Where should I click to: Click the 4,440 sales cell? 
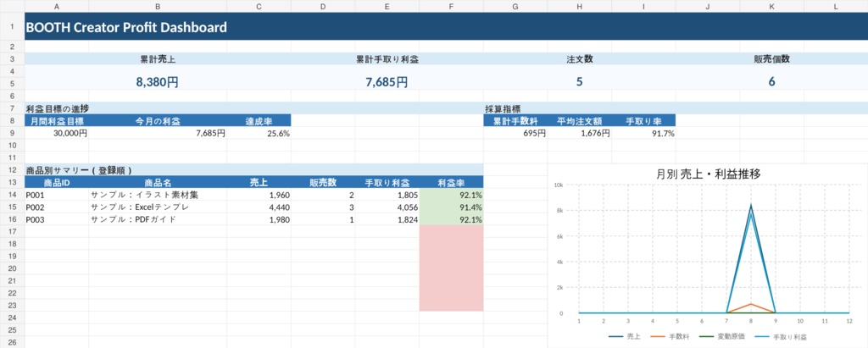(x=259, y=207)
